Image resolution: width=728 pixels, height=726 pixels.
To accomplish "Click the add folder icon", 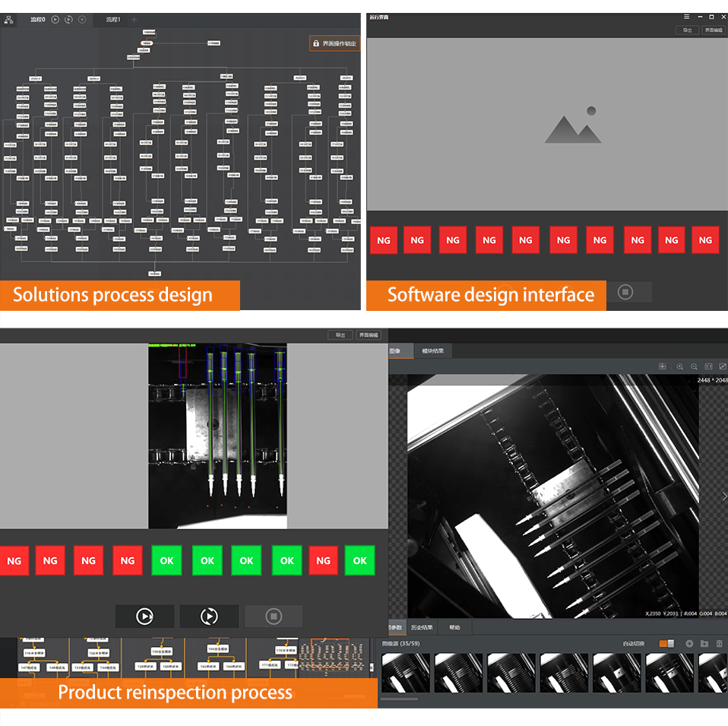I will coord(704,643).
